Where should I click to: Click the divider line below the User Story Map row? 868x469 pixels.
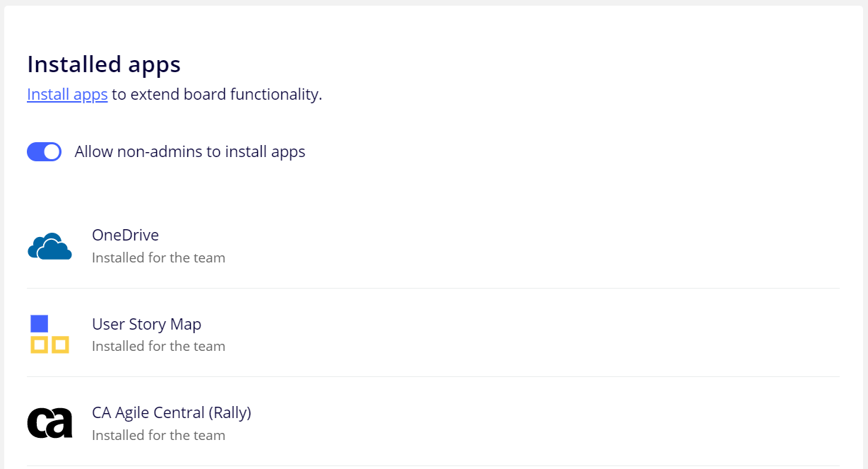pyautogui.click(x=433, y=376)
